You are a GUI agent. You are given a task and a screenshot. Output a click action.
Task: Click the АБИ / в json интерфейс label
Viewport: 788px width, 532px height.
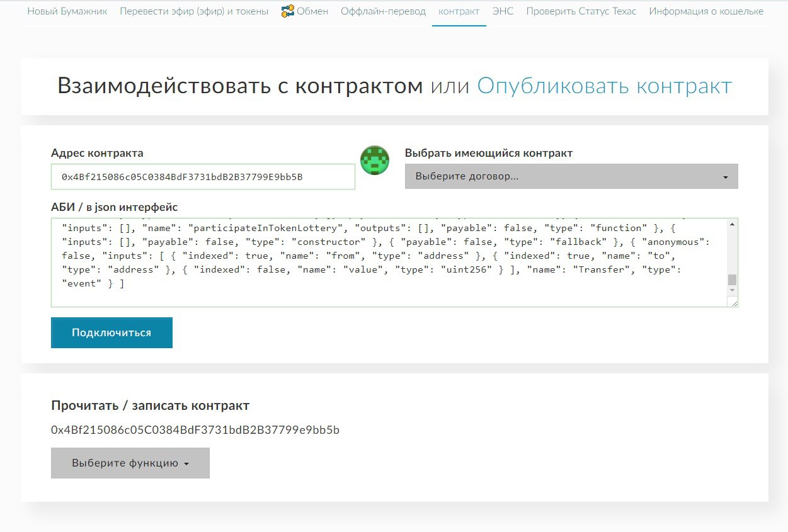(x=115, y=207)
